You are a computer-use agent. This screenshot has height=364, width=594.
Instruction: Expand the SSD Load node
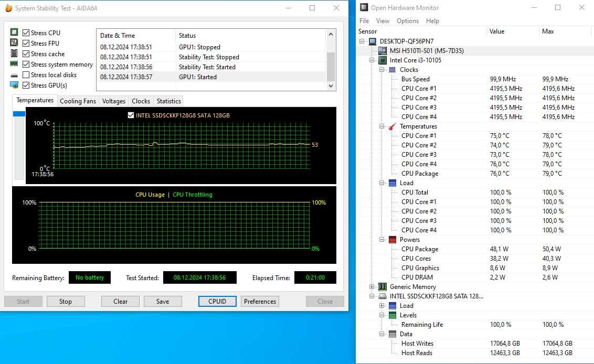(x=381, y=306)
